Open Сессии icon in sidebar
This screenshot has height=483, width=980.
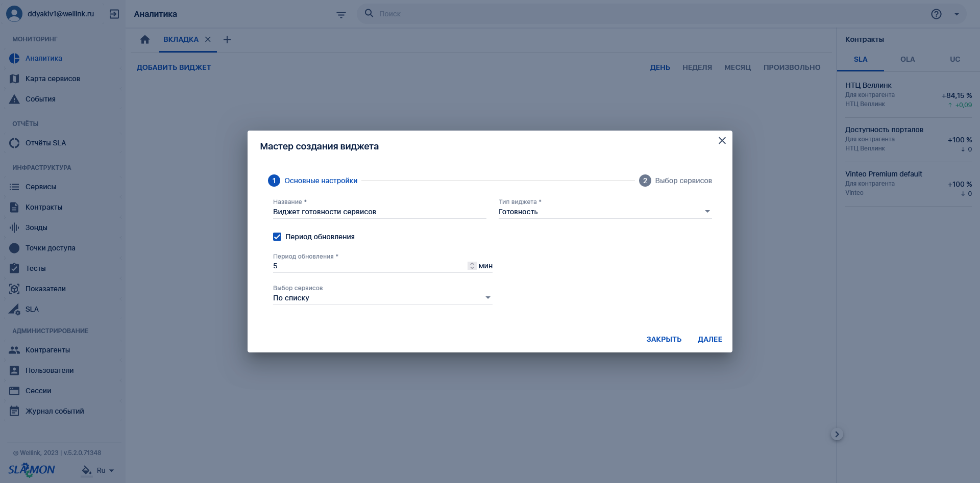14,391
